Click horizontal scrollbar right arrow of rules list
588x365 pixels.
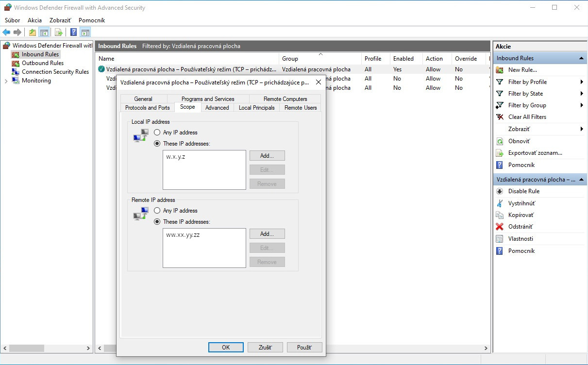coord(486,348)
